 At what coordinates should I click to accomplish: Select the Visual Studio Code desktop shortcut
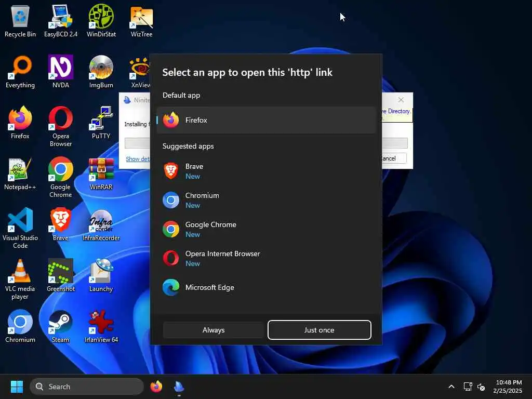(x=20, y=229)
